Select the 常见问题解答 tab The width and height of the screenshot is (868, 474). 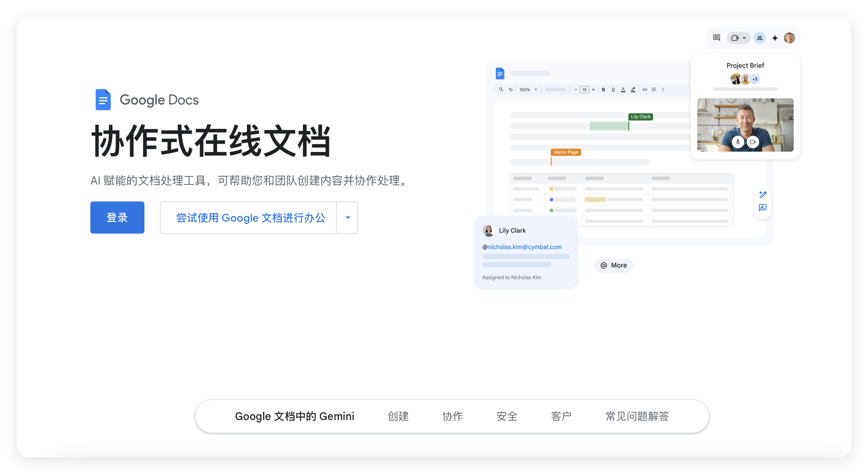pos(637,416)
